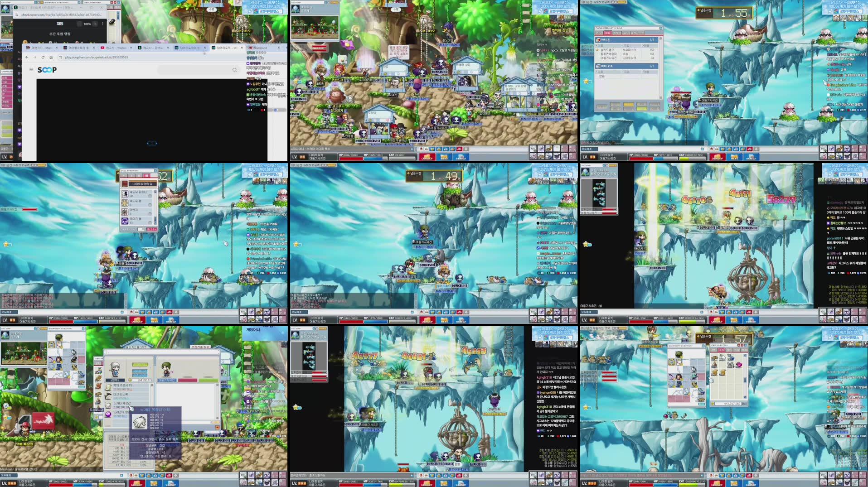Open CashShop in the 1:49 timer panel
The height and width of the screenshot is (487, 868).
click(427, 320)
